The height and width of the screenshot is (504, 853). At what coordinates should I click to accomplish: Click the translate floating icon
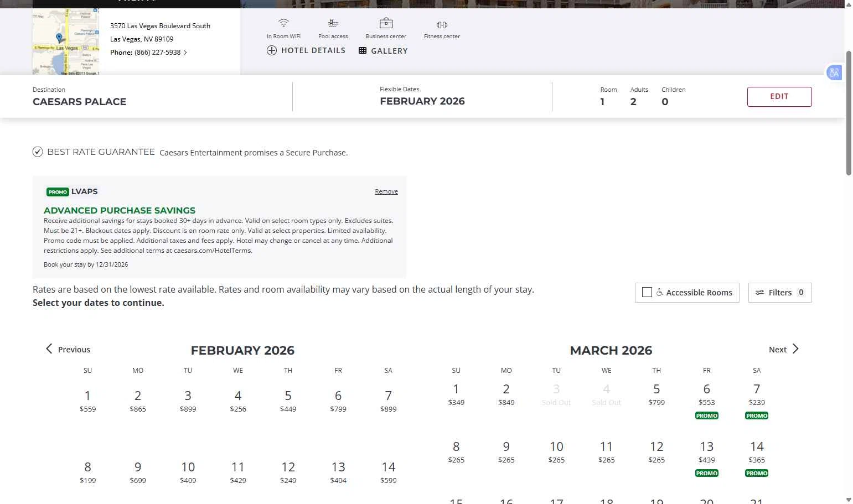pyautogui.click(x=834, y=72)
